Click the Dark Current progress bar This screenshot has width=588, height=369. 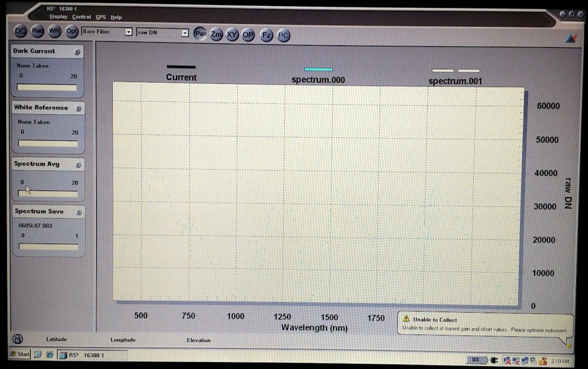(47, 87)
